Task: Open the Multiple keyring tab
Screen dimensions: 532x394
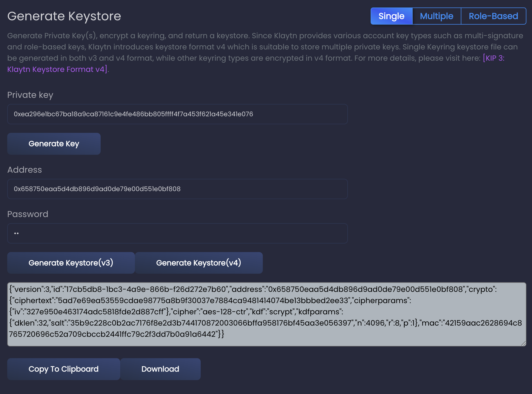Action: pyautogui.click(x=436, y=16)
